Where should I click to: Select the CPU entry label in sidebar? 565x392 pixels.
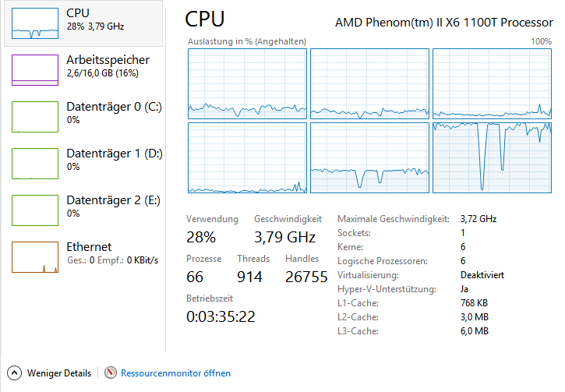[x=78, y=13]
